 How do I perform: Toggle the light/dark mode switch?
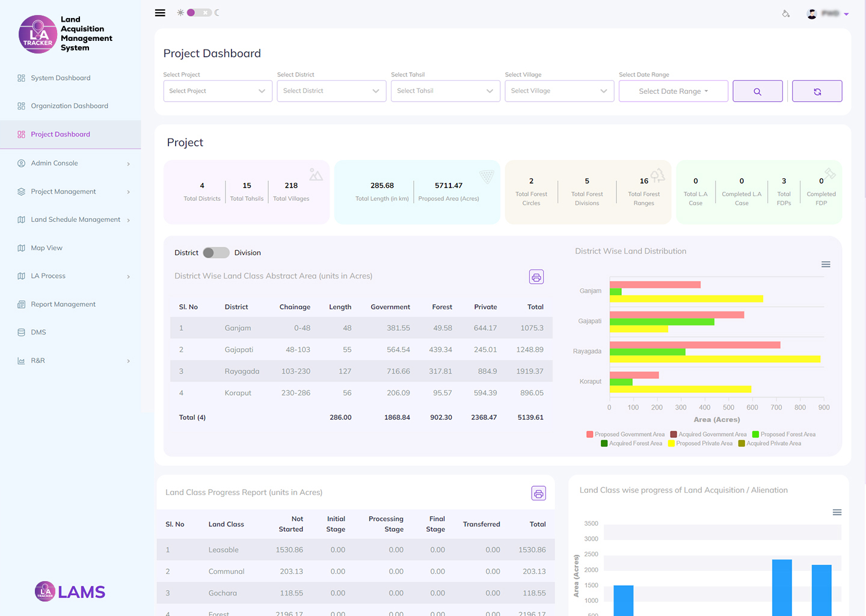[x=199, y=13]
